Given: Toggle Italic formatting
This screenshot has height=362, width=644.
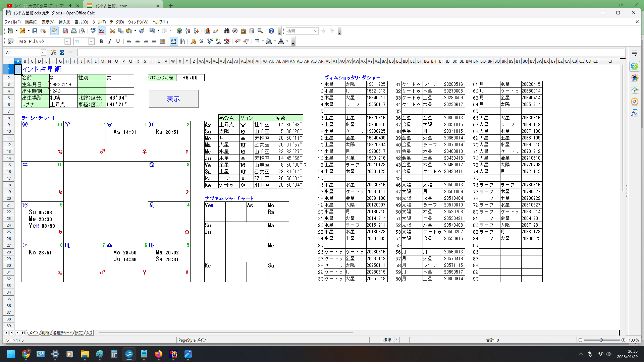Looking at the screenshot, I should click(109, 42).
